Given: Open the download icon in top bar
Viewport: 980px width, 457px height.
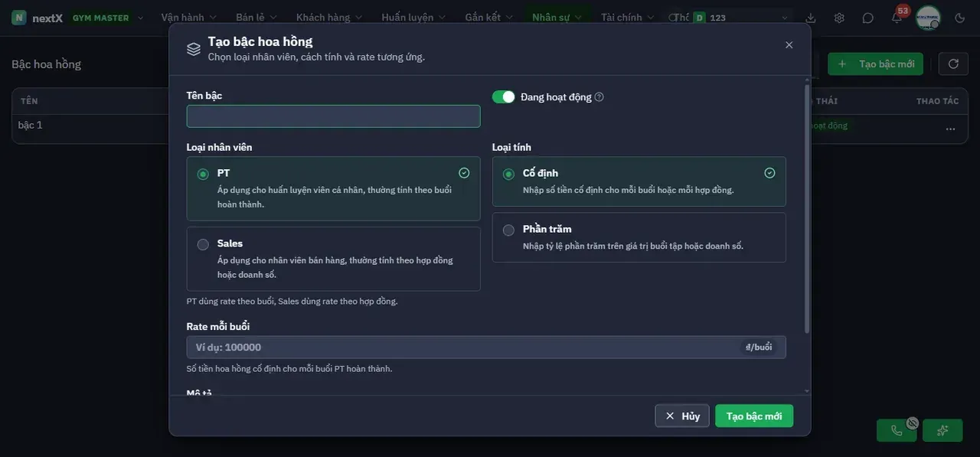Looking at the screenshot, I should click(x=811, y=18).
